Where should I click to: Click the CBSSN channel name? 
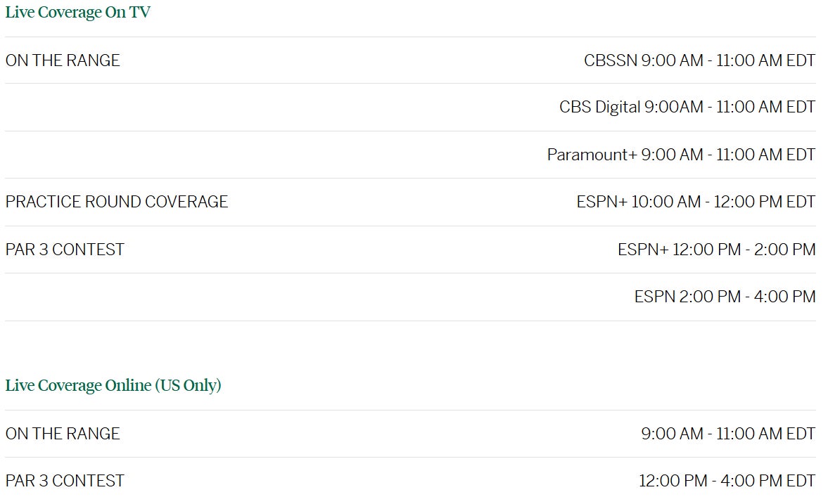coord(610,60)
